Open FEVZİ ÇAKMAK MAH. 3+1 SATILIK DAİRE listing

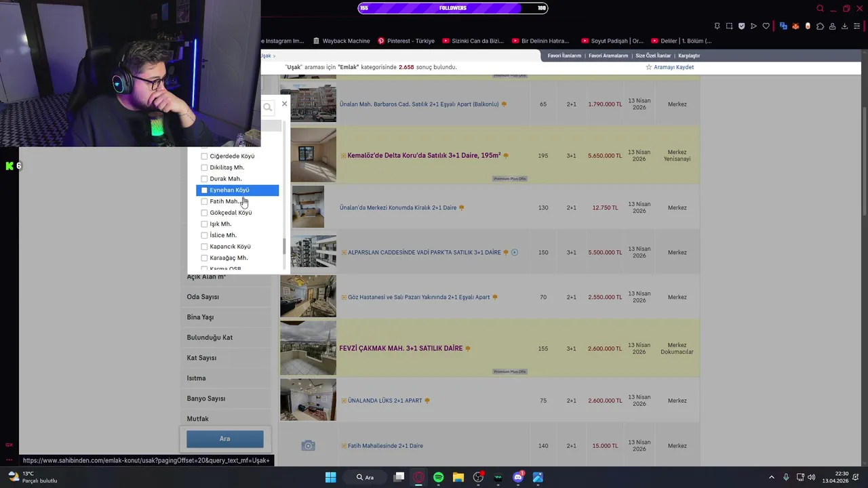[x=401, y=348]
